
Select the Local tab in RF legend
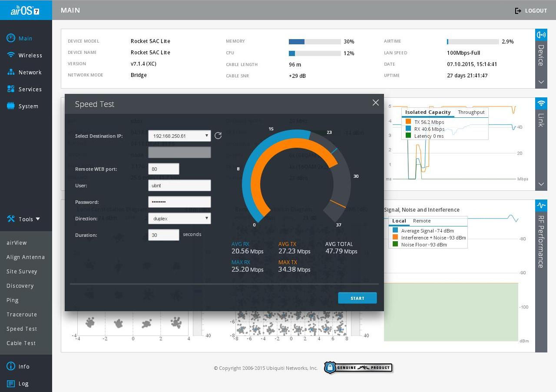click(x=399, y=221)
